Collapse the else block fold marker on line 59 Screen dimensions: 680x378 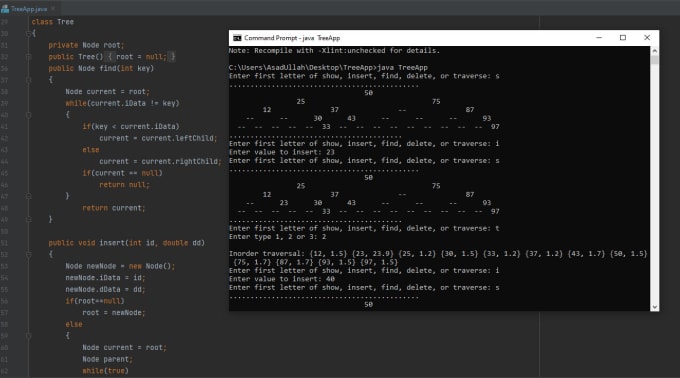coord(28,336)
